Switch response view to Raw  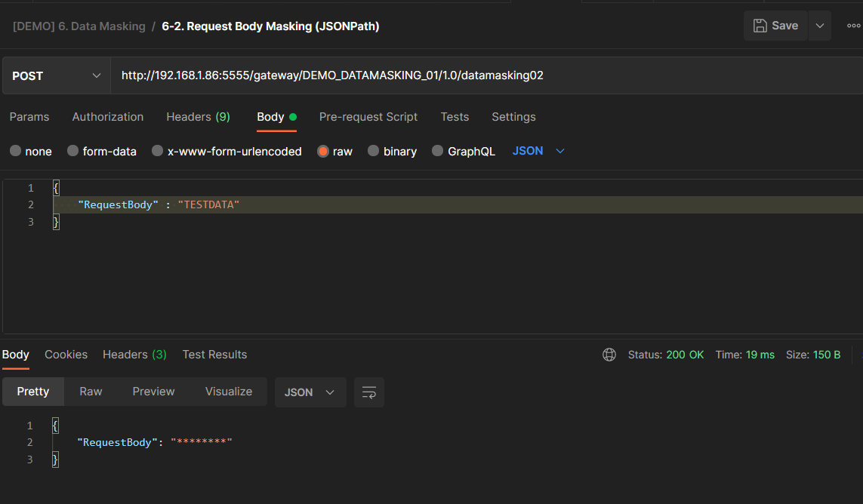coord(91,392)
